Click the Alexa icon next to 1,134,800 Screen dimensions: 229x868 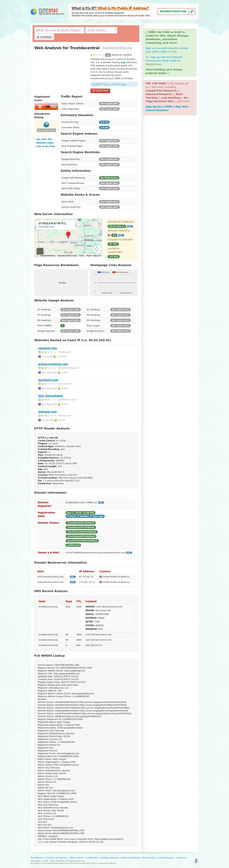click(x=39, y=357)
